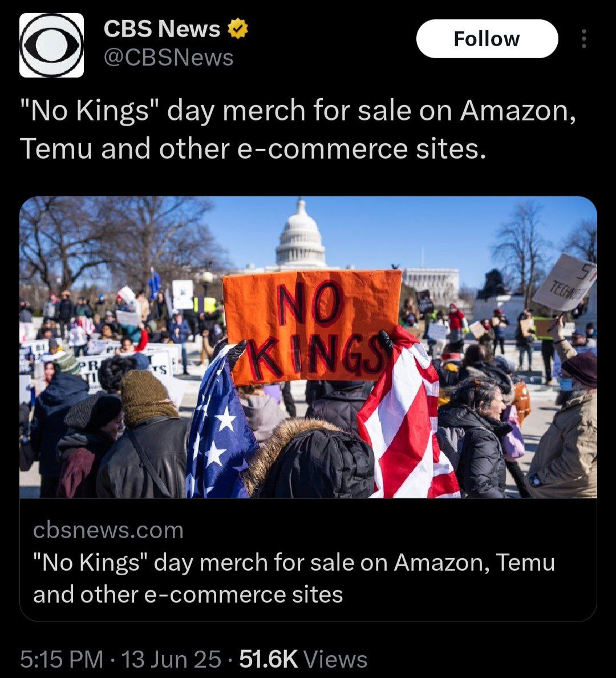Click the white tilted protest sign at the photo's right edge
The image size is (616, 678).
pos(565,283)
